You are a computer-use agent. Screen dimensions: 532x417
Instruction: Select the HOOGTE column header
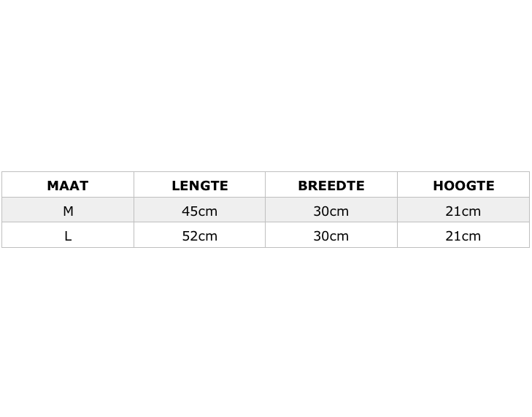click(463, 185)
